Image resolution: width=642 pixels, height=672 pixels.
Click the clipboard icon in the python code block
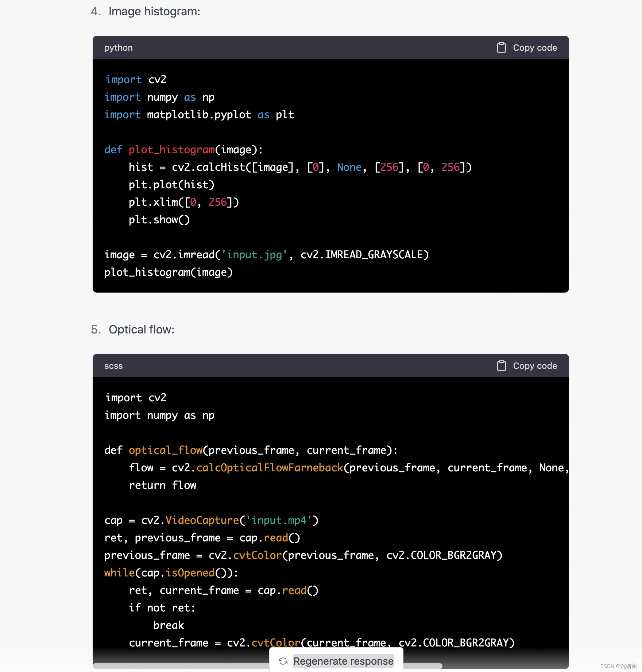502,47
